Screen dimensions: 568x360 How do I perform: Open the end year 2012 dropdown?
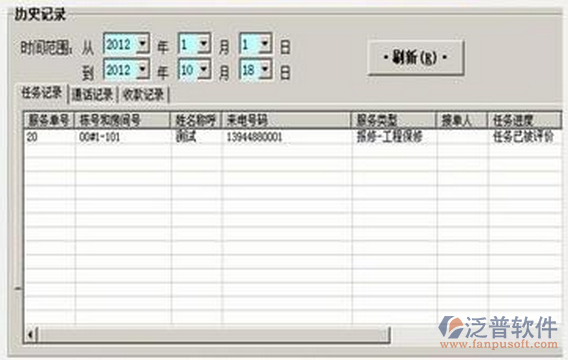143,69
